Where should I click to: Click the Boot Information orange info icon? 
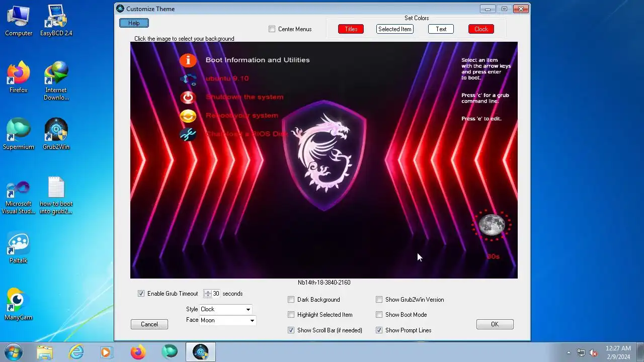pyautogui.click(x=188, y=60)
